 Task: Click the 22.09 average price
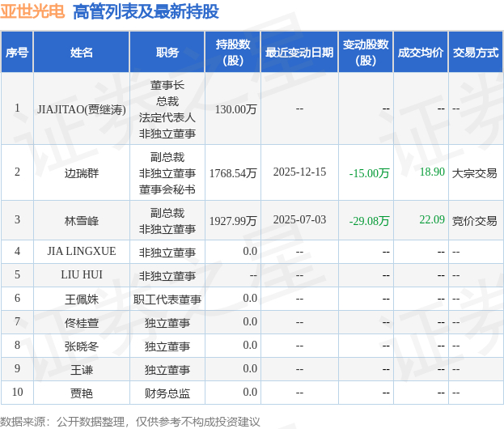[x=432, y=219]
